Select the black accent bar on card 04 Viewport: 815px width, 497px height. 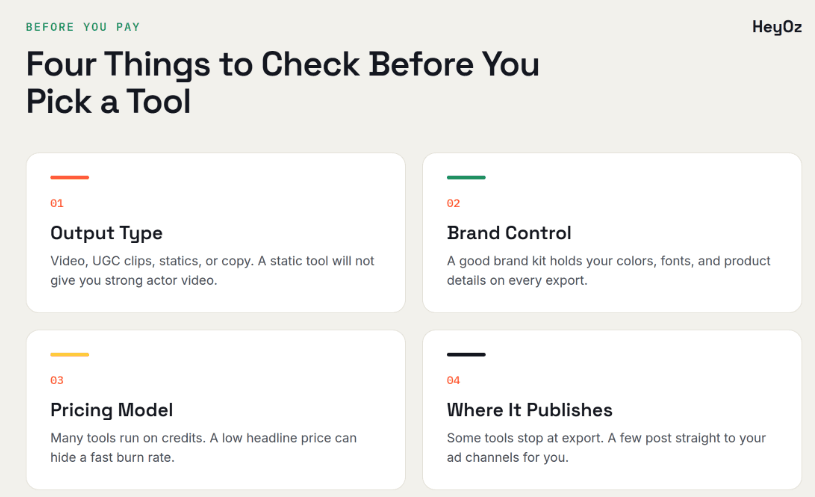pyautogui.click(x=466, y=355)
